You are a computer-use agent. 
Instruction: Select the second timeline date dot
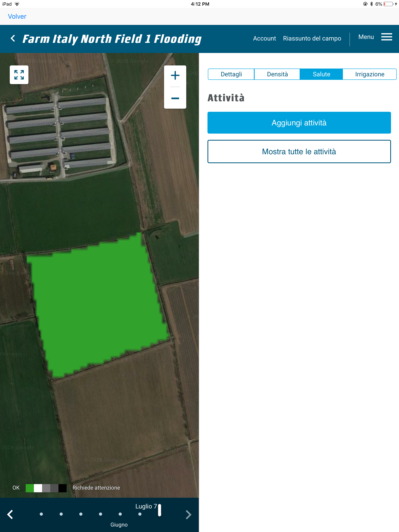tap(61, 514)
